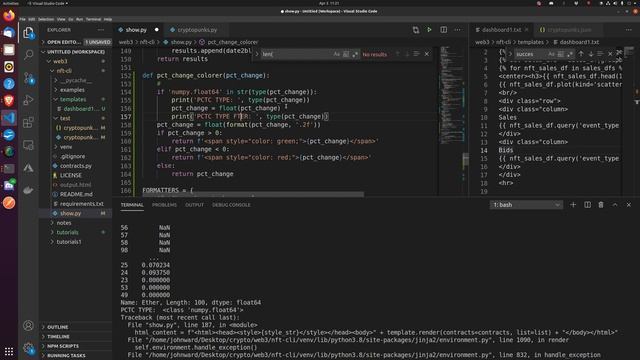This screenshot has height=360, width=640.
Task: Open the Terminal menu in menu bar
Action: [93, 19]
